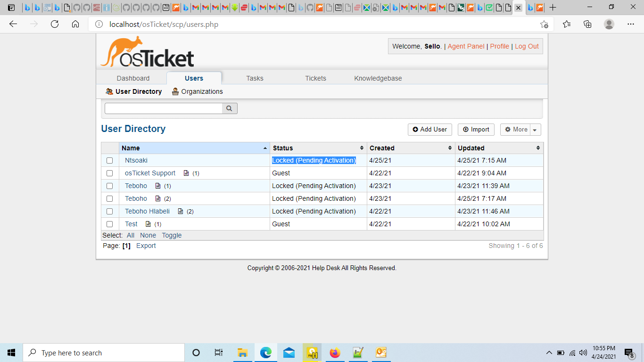The height and width of the screenshot is (362, 644).
Task: Tick checkbox for Teboho updated 7:17 AM
Action: (x=110, y=199)
